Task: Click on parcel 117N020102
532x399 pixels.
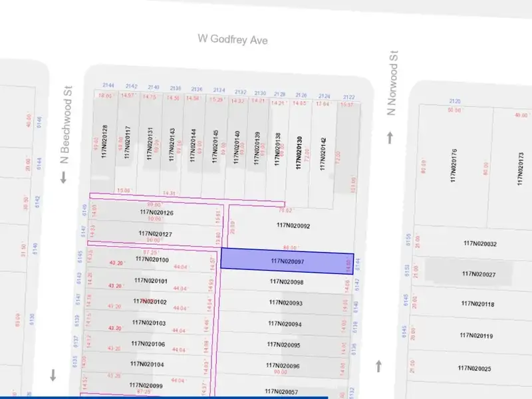Action: [x=150, y=301]
